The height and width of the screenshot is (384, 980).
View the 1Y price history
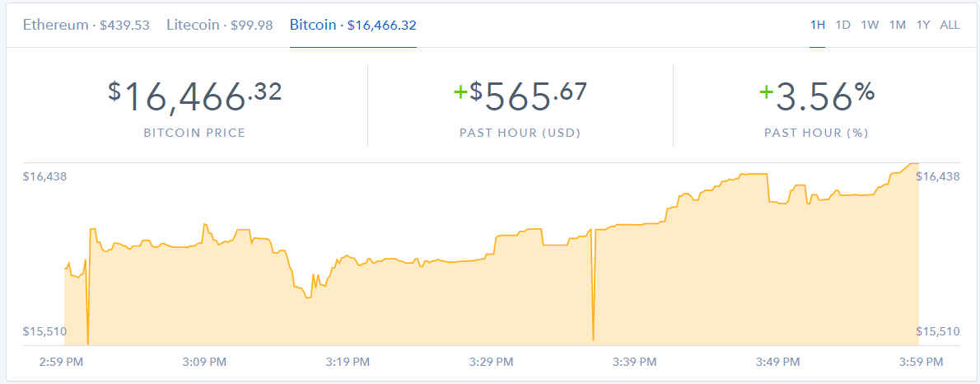923,25
